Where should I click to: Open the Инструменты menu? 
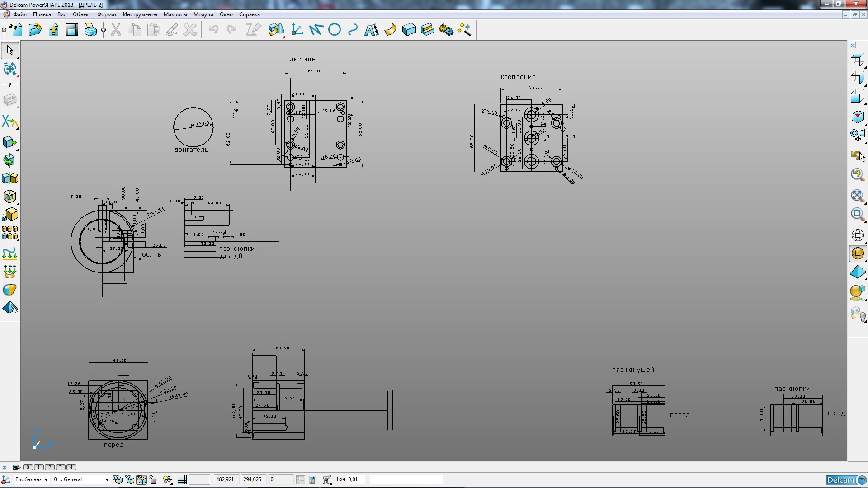click(x=140, y=14)
